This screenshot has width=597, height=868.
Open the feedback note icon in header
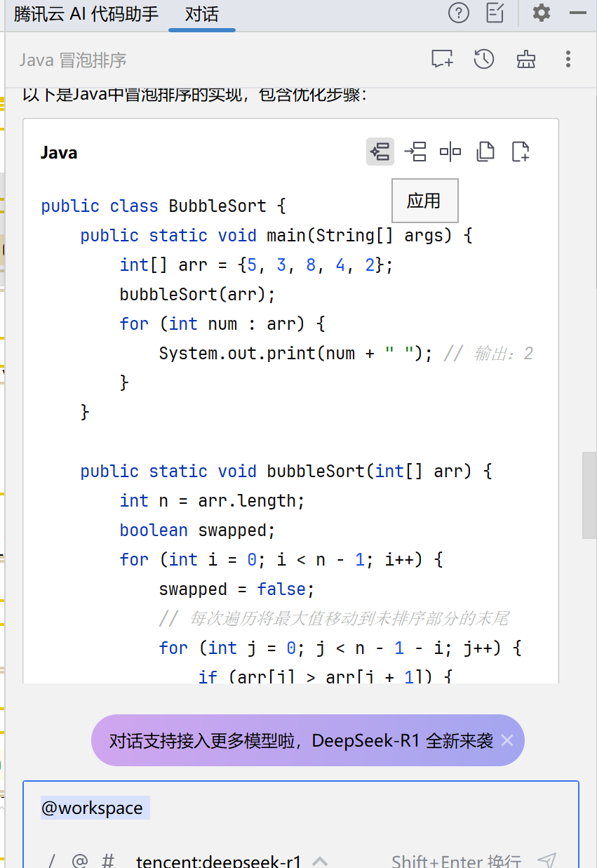tap(495, 13)
